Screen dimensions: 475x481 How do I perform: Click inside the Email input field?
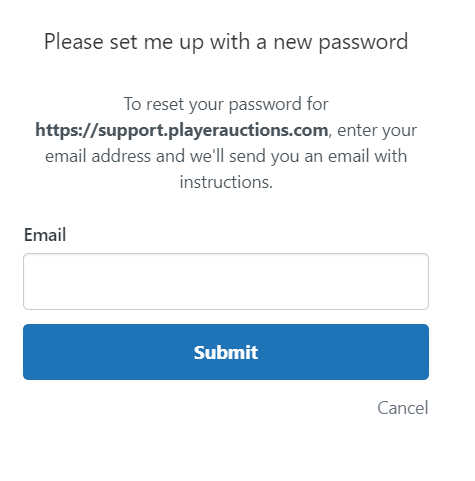pyautogui.click(x=226, y=281)
